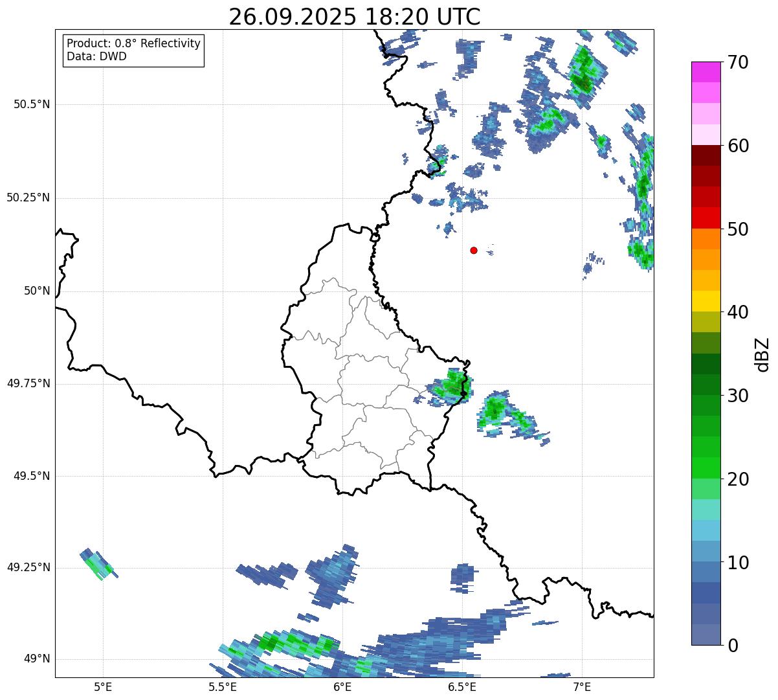778x700 pixels.
Task: Click the red radar location dot
Action: (474, 250)
